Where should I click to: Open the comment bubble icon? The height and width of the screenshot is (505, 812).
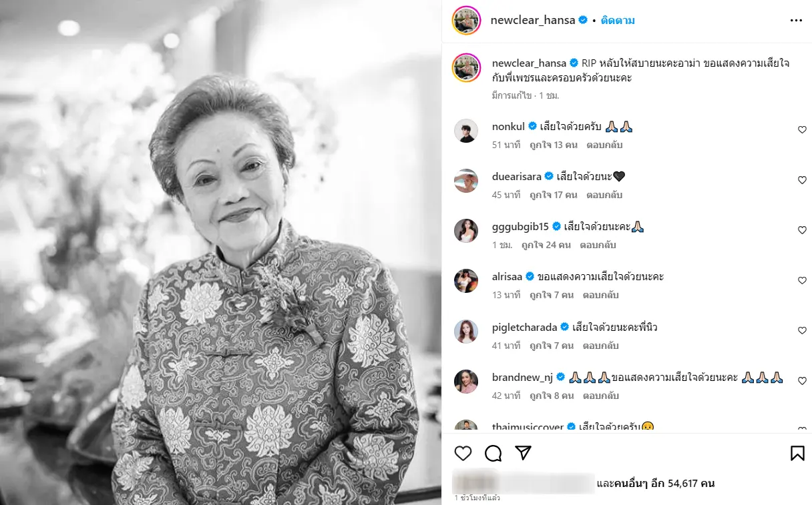click(x=493, y=454)
